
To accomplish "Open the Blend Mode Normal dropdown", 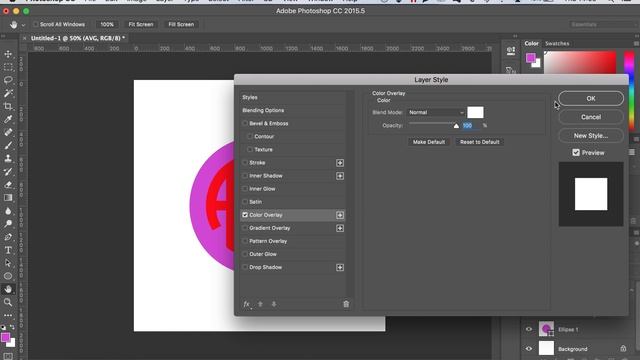I will [436, 112].
